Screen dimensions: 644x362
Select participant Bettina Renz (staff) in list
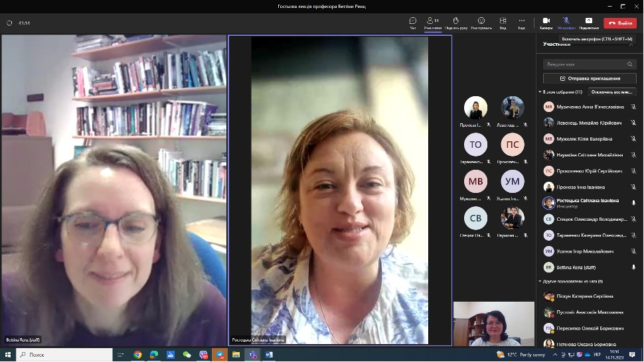pos(590,267)
